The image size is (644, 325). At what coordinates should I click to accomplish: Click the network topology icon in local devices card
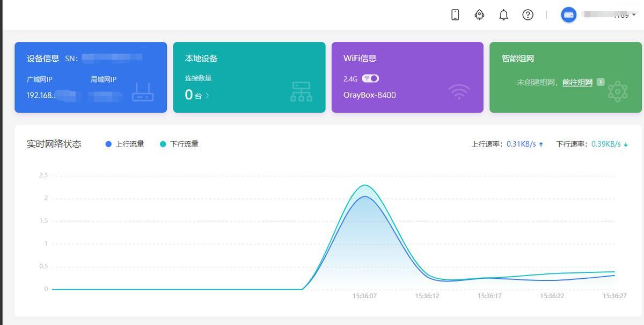(301, 92)
